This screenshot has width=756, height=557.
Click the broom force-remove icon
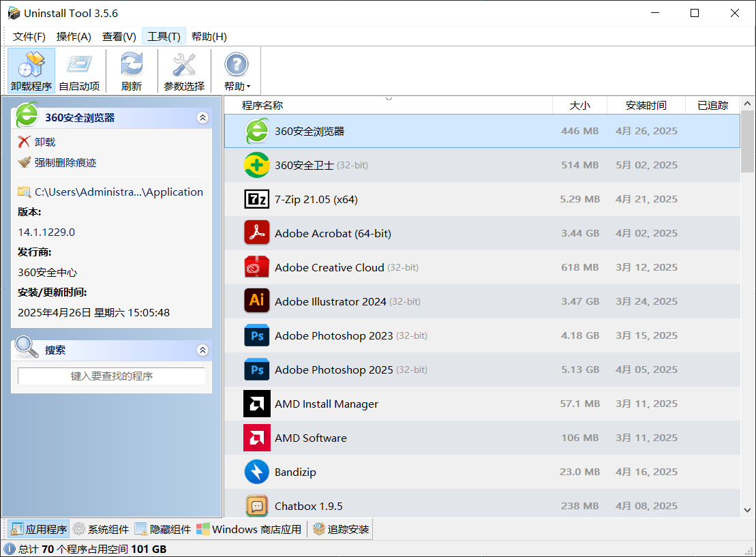click(24, 162)
